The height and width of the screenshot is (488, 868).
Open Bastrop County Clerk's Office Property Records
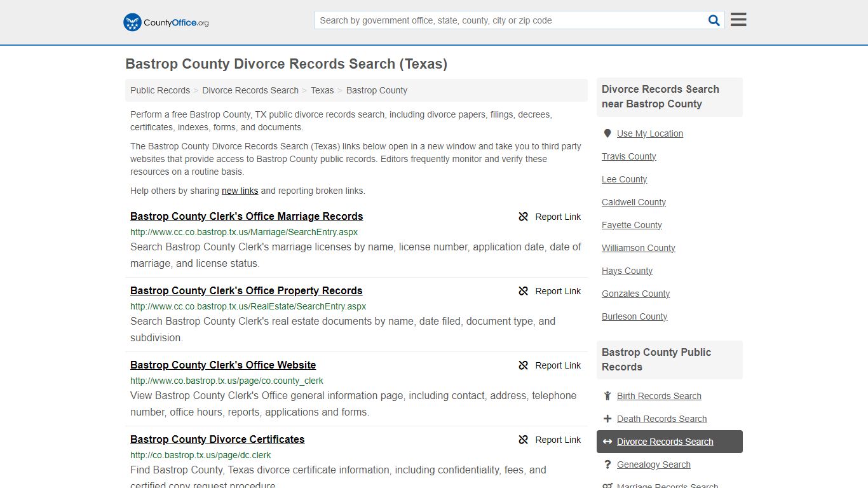247,291
